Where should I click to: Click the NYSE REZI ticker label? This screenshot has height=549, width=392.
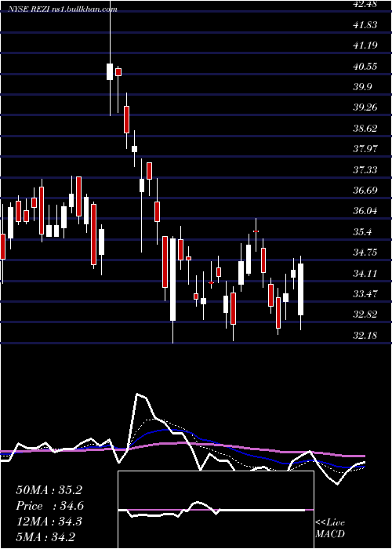click(31, 9)
